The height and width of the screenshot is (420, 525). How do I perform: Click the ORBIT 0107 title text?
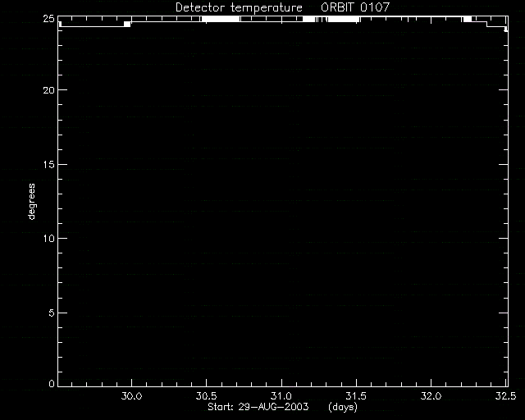pyautogui.click(x=355, y=7)
